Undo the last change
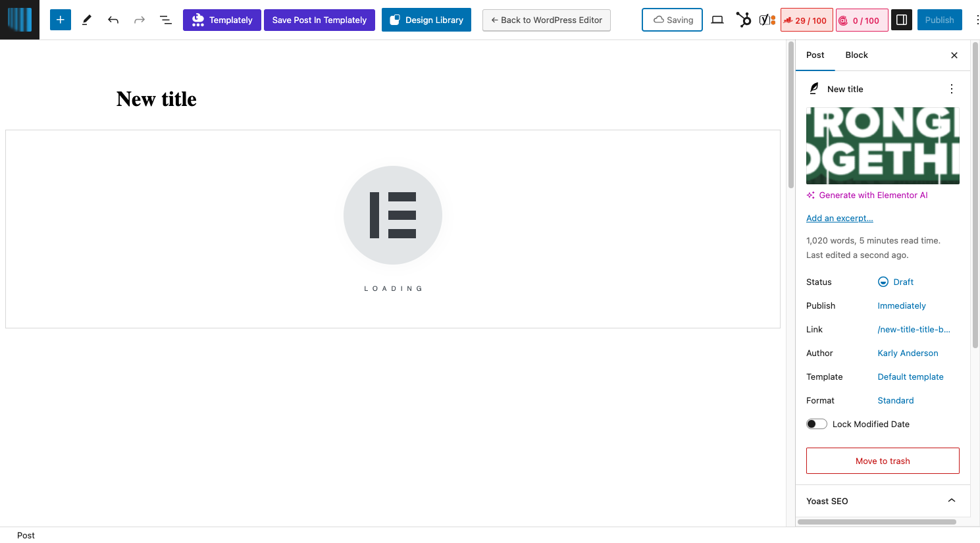 pos(113,20)
